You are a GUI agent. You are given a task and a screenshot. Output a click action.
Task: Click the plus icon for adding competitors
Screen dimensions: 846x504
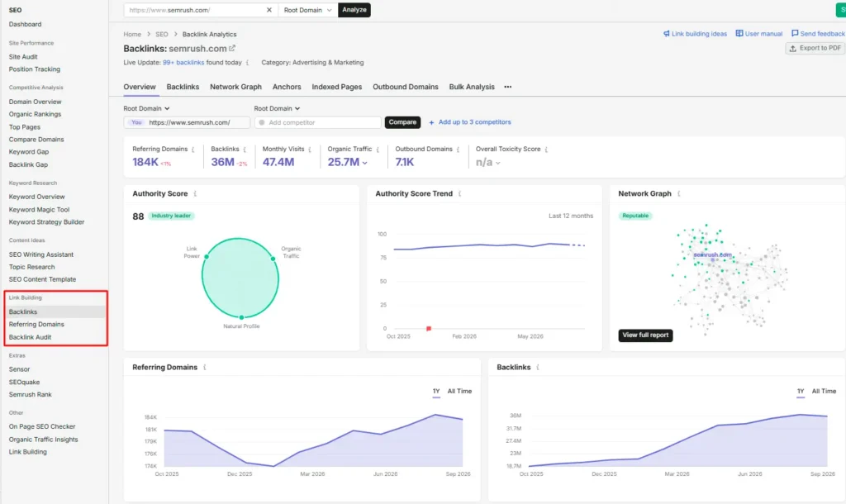[x=431, y=122]
